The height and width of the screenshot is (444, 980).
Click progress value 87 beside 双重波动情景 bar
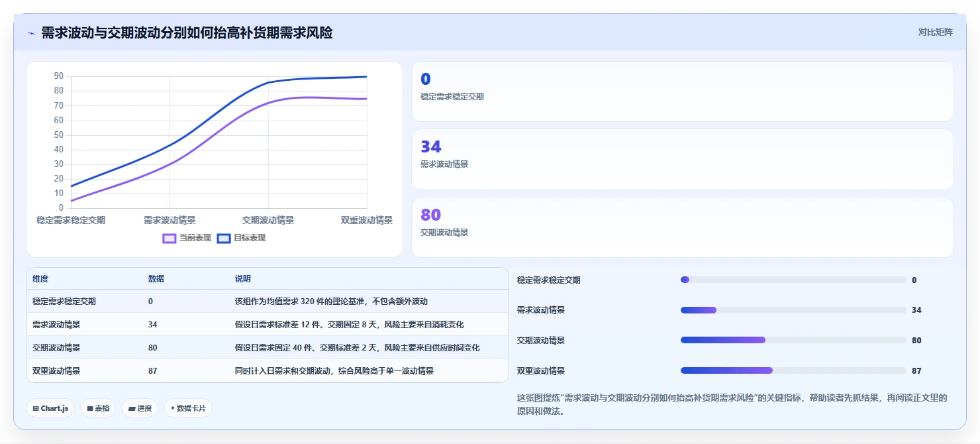tap(916, 370)
